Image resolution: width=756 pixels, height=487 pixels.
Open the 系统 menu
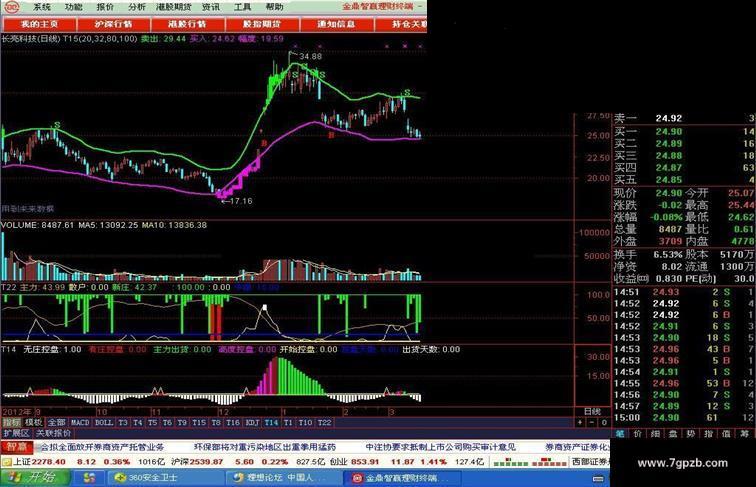click(42, 7)
